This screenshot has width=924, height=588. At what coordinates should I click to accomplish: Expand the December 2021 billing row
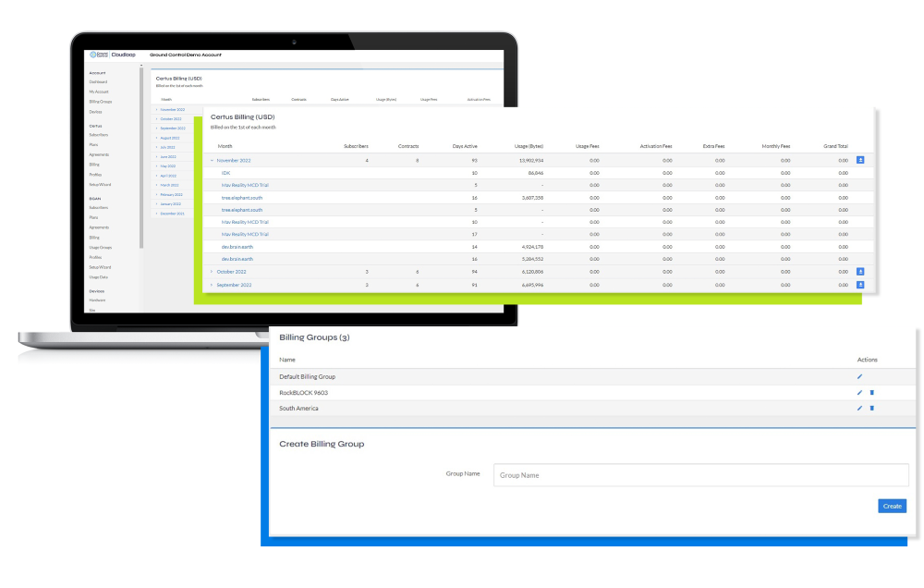[x=157, y=214]
